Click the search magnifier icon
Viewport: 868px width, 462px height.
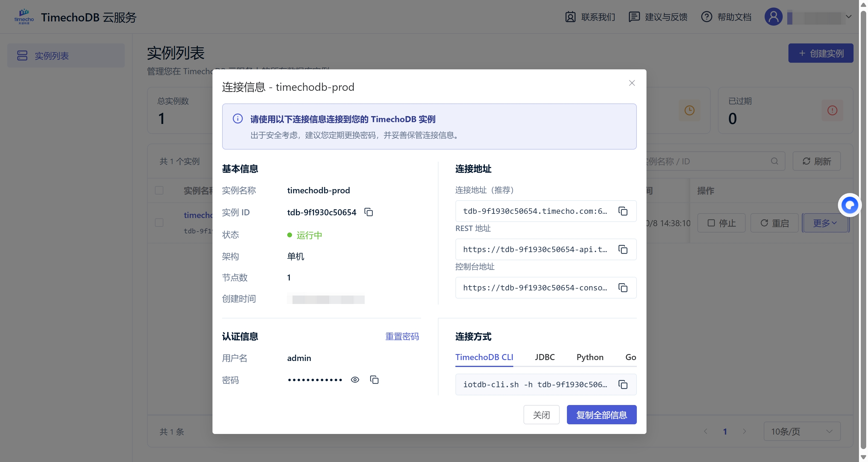(774, 161)
